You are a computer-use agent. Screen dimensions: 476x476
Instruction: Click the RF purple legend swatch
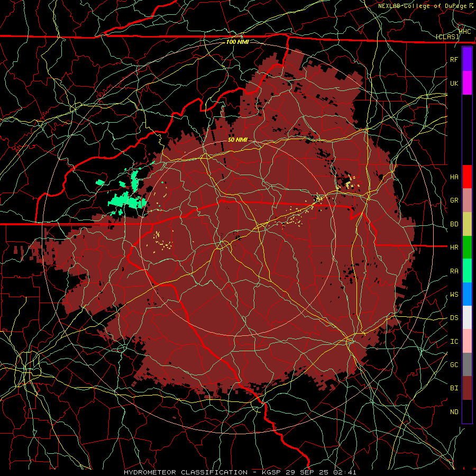[467, 59]
